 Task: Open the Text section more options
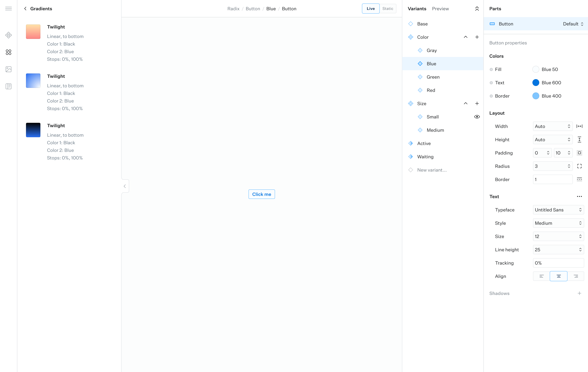point(579,196)
